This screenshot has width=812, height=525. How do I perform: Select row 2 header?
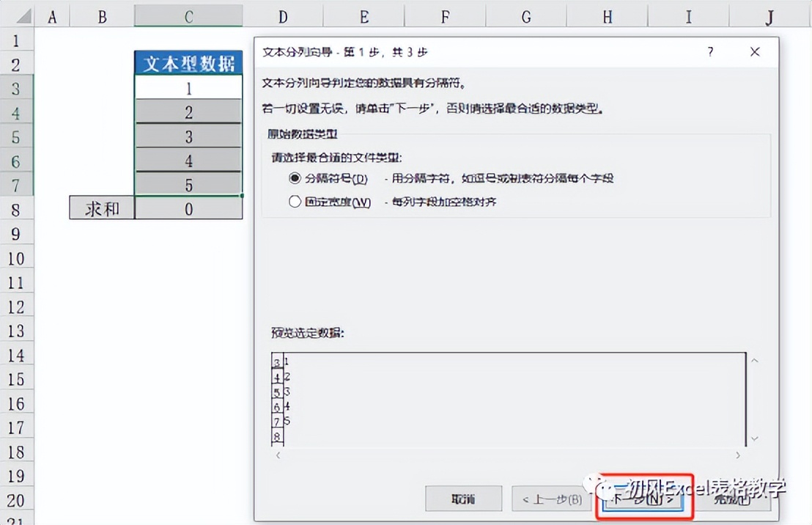[16, 65]
